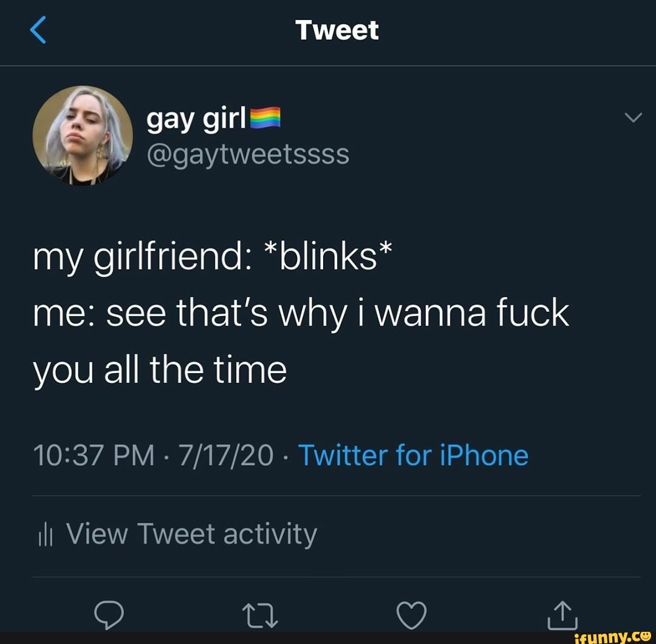Viewport: 656px width, 644px height.
Task: Reply to the tweet via speech bubble
Action: [x=109, y=615]
